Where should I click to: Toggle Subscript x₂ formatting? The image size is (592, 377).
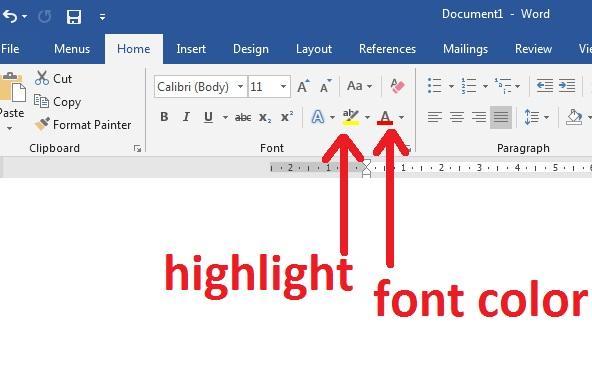point(265,118)
